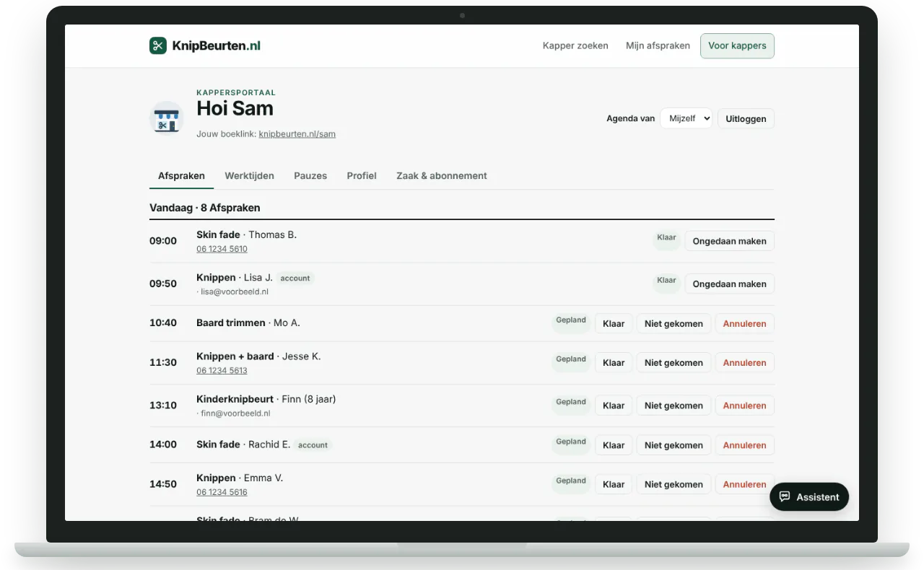Click Kapper zoeken in the navigation
Screen dimensions: 924x570
click(575, 45)
